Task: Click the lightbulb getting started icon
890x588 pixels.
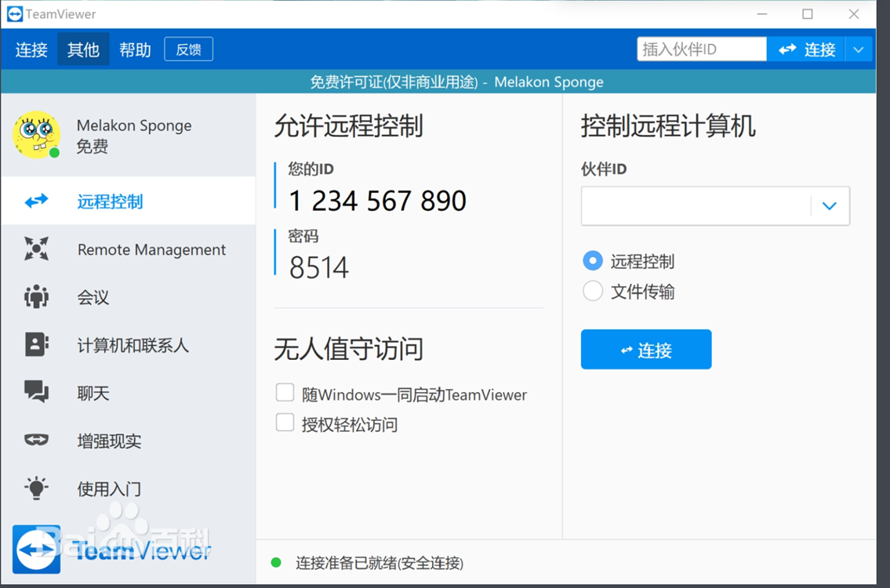Action: [x=36, y=488]
